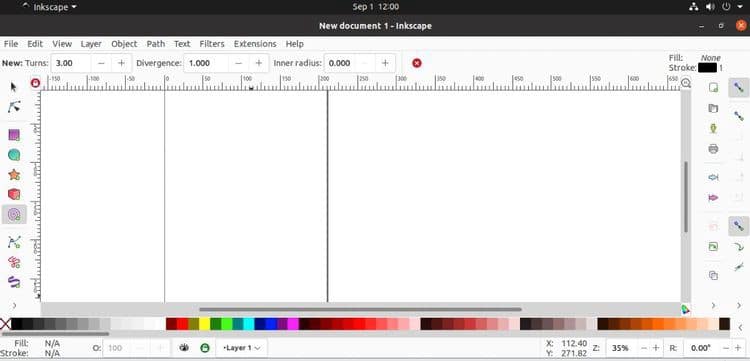Screen dimensions: 750x361
Task: Open the View menu
Action: (62, 44)
